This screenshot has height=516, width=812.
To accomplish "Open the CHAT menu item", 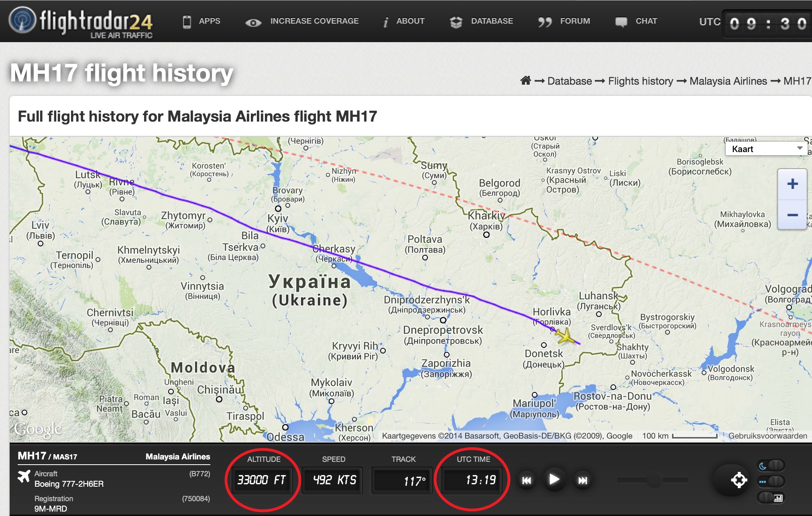I will 646,21.
